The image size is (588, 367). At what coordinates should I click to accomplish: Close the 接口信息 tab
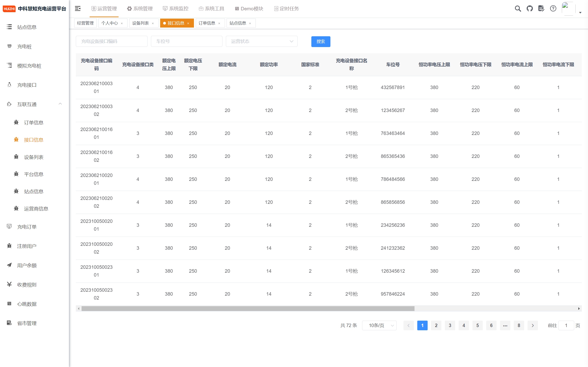click(188, 23)
